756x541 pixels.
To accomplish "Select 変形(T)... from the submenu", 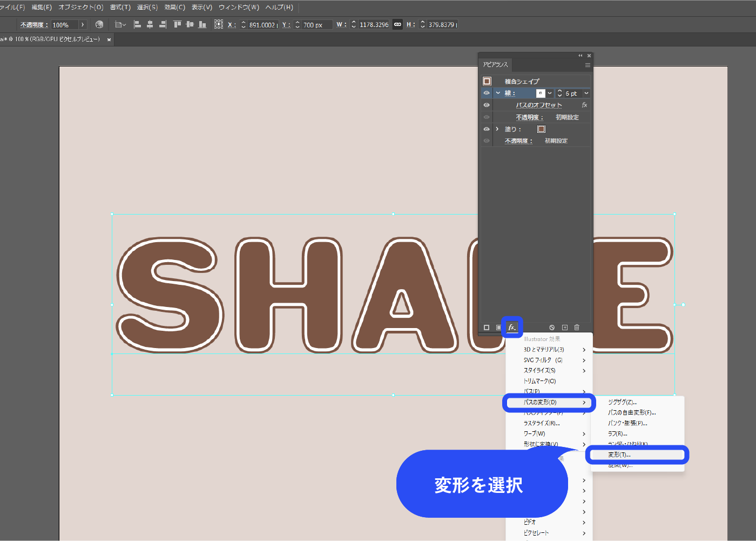I will point(619,455).
